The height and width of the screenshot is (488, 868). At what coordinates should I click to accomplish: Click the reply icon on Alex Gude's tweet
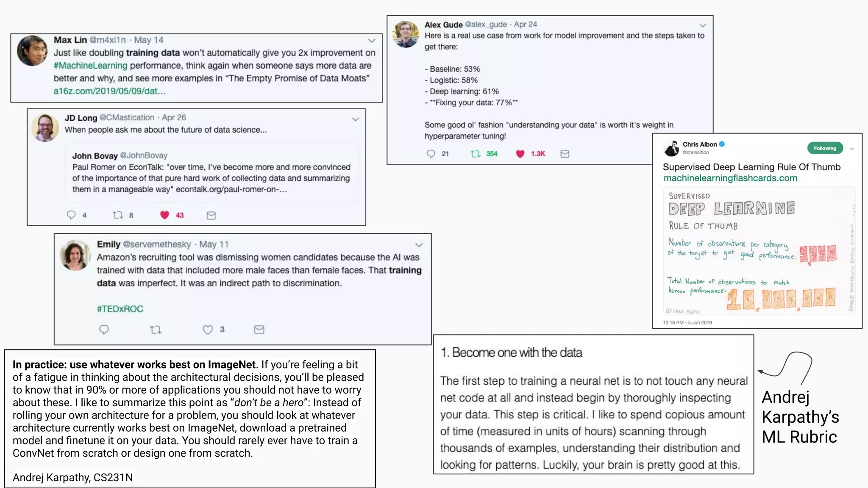[431, 154]
